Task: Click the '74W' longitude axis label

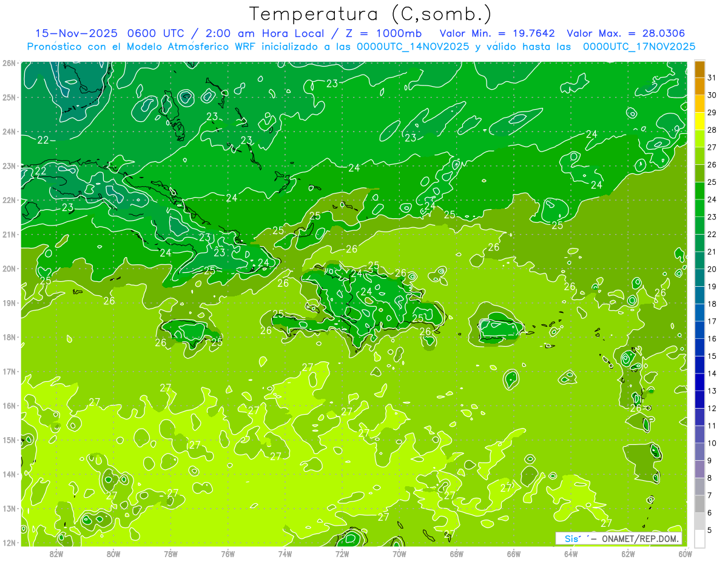Action: 285,553
